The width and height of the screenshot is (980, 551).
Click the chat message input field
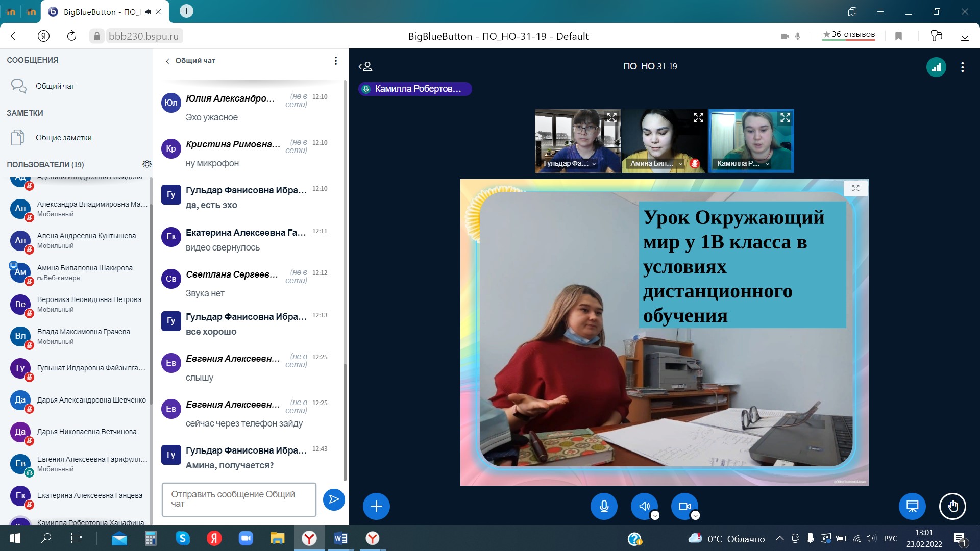(x=239, y=499)
